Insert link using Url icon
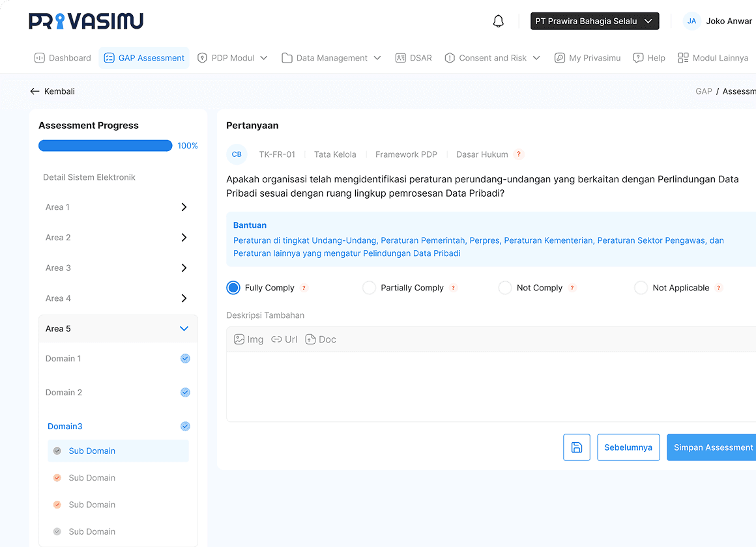Viewport: 756px width, 547px height. 285,339
